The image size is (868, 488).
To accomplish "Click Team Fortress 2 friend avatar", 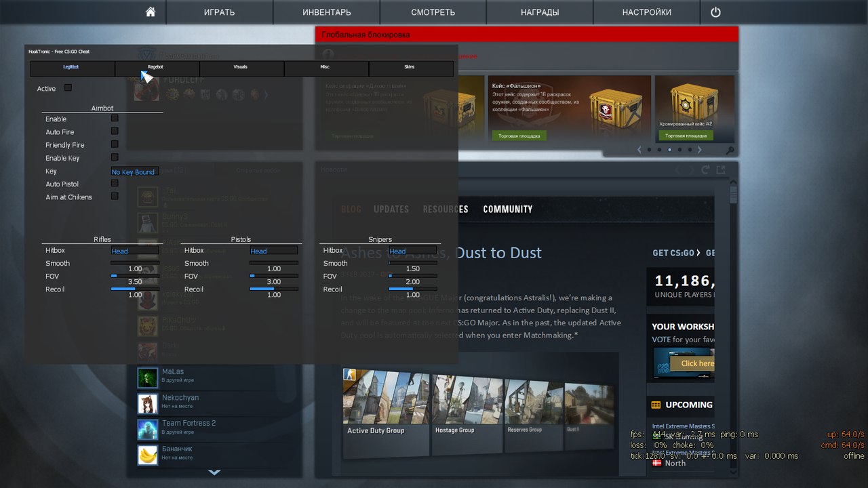I will click(148, 429).
